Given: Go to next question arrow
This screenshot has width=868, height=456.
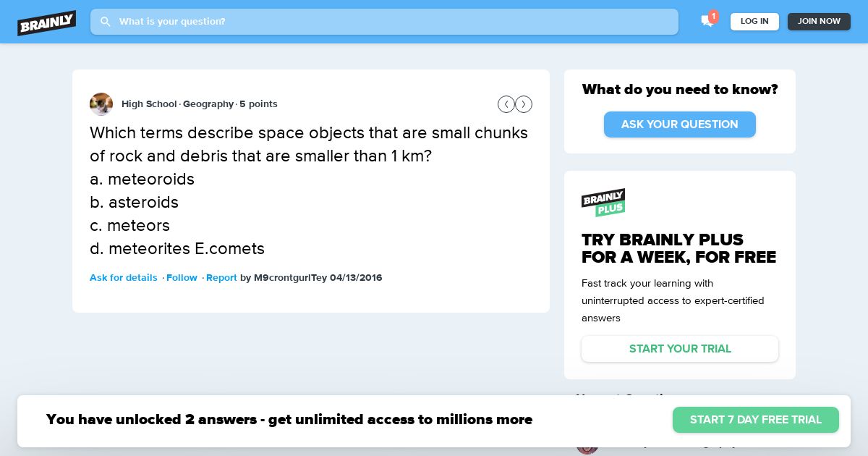Looking at the screenshot, I should pos(524,104).
